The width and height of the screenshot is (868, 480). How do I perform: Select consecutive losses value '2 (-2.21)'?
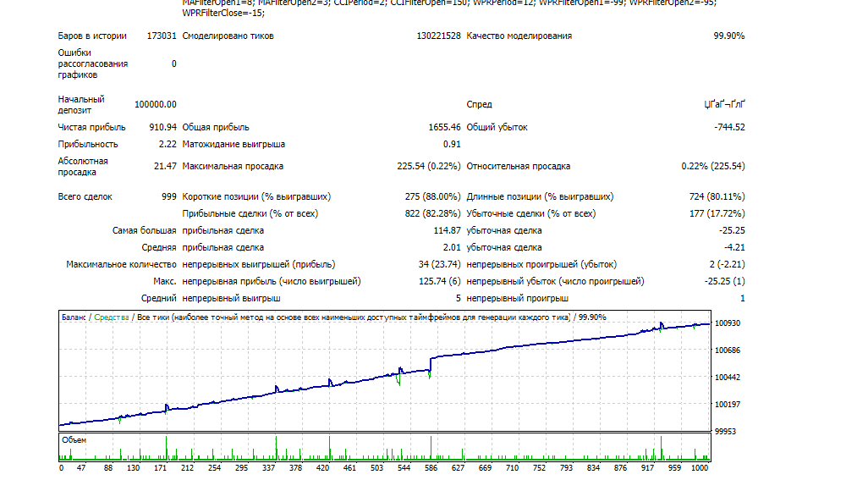[728, 265]
